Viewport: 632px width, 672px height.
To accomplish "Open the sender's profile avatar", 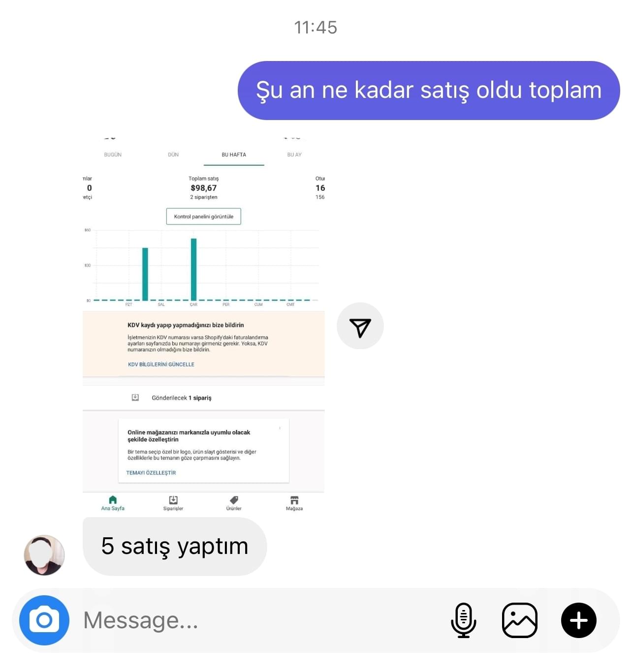I will [x=44, y=555].
